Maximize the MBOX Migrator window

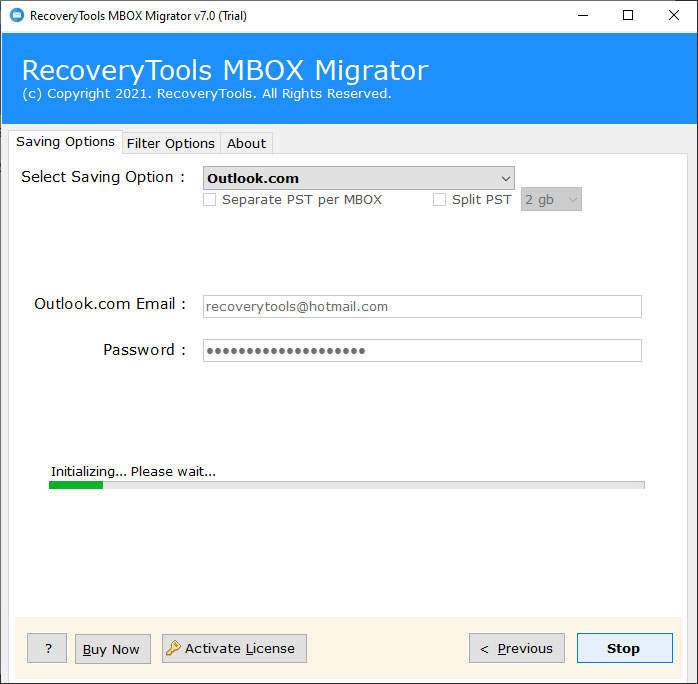628,16
